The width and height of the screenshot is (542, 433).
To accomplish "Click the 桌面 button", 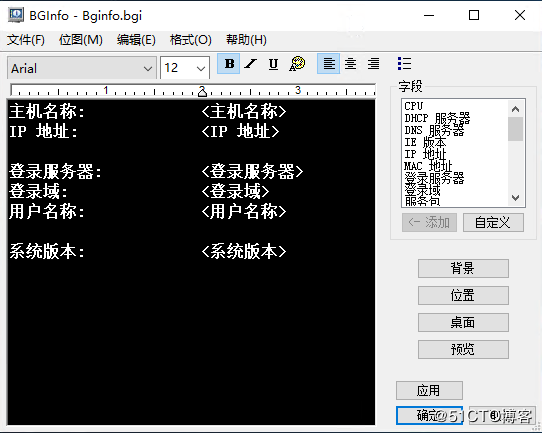I will 463,322.
